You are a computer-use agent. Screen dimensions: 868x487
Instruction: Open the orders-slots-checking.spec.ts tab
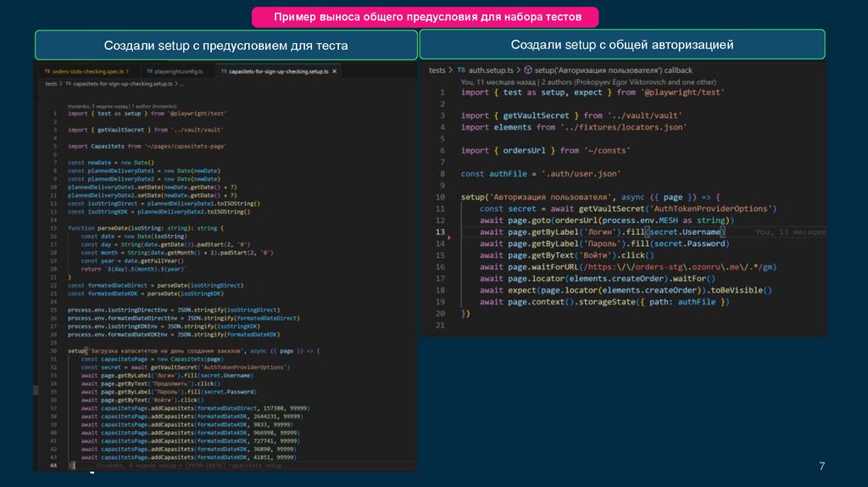(x=87, y=72)
